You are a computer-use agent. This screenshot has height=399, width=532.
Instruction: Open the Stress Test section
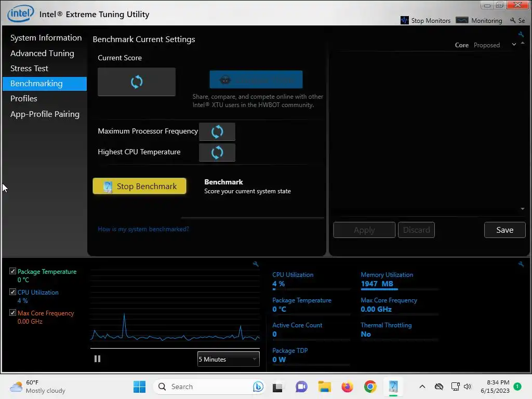click(29, 68)
